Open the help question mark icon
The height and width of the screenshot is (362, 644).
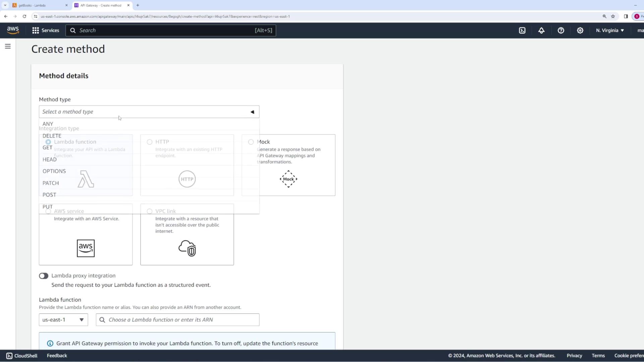click(561, 31)
